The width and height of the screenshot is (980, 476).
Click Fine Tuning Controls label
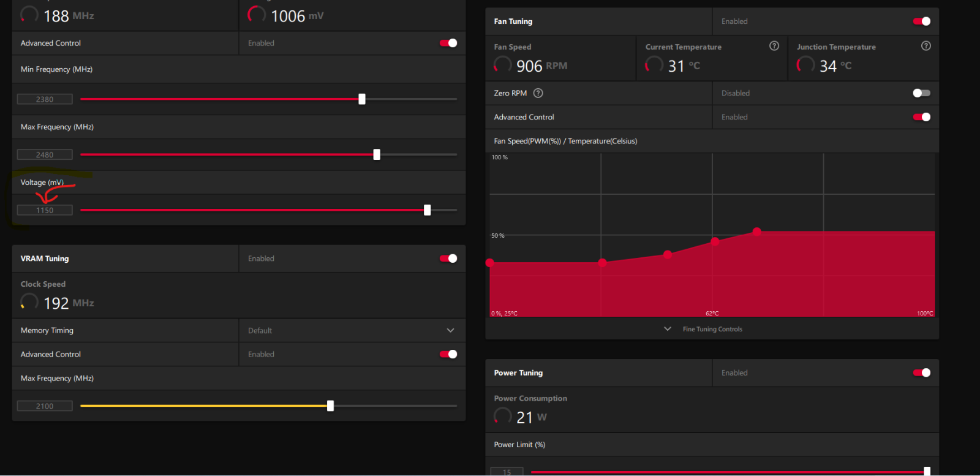(712, 329)
